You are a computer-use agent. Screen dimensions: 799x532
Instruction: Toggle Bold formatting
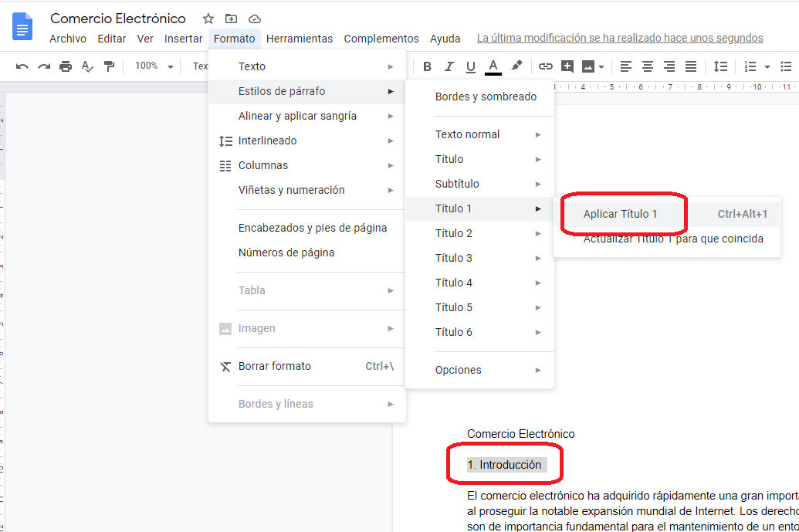pyautogui.click(x=427, y=66)
